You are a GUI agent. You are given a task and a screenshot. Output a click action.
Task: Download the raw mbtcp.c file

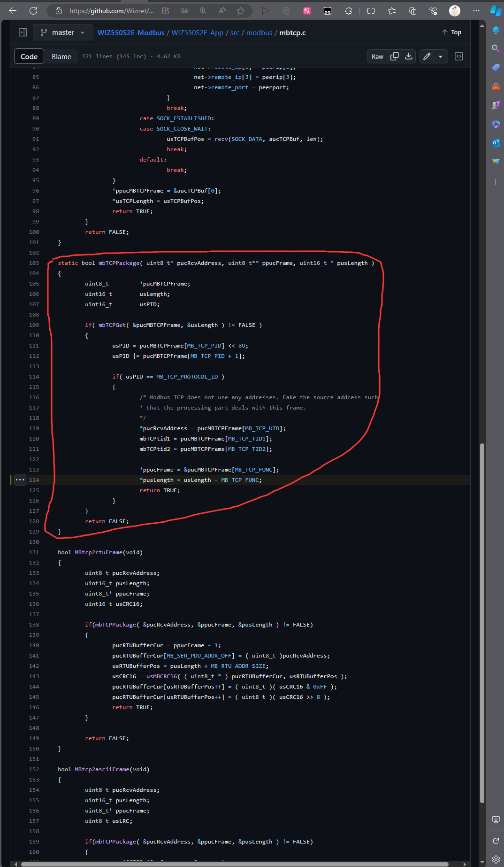point(409,56)
